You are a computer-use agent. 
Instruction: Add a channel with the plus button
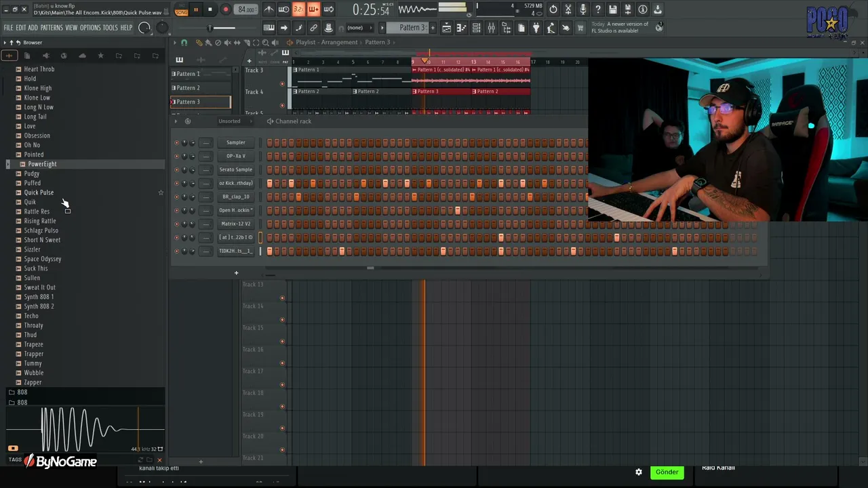(236, 273)
